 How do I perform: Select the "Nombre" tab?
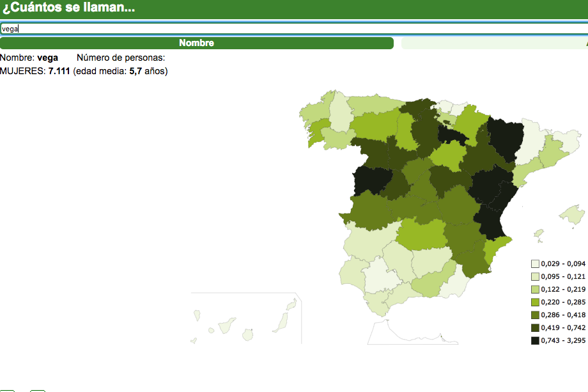point(196,43)
